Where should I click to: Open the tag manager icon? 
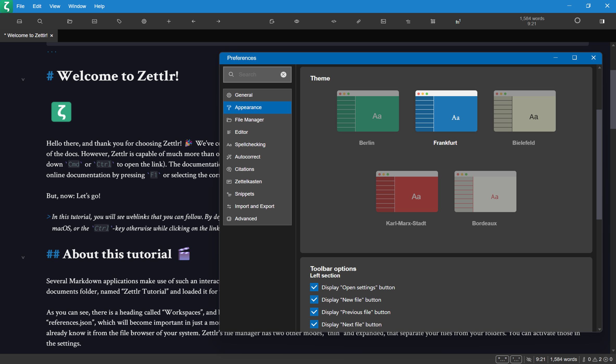pos(119,21)
